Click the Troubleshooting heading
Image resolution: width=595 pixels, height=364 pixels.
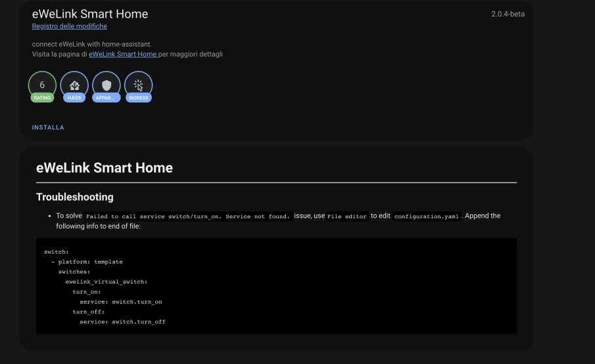75,197
